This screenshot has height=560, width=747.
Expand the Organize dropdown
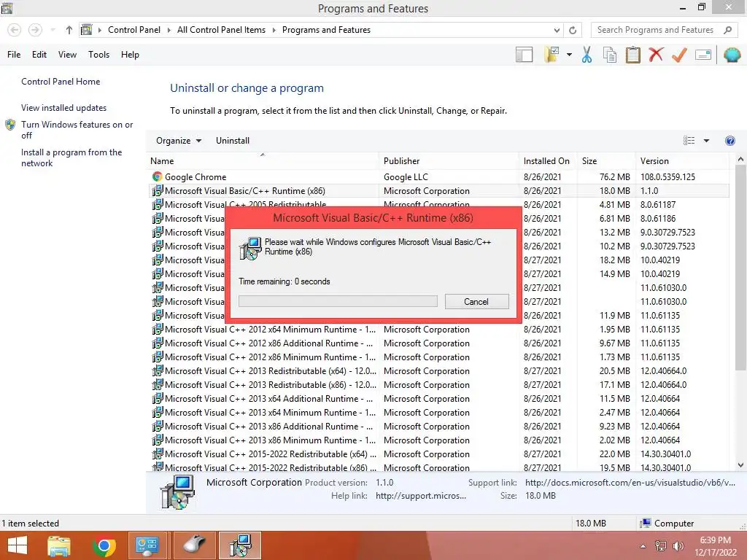click(x=179, y=141)
